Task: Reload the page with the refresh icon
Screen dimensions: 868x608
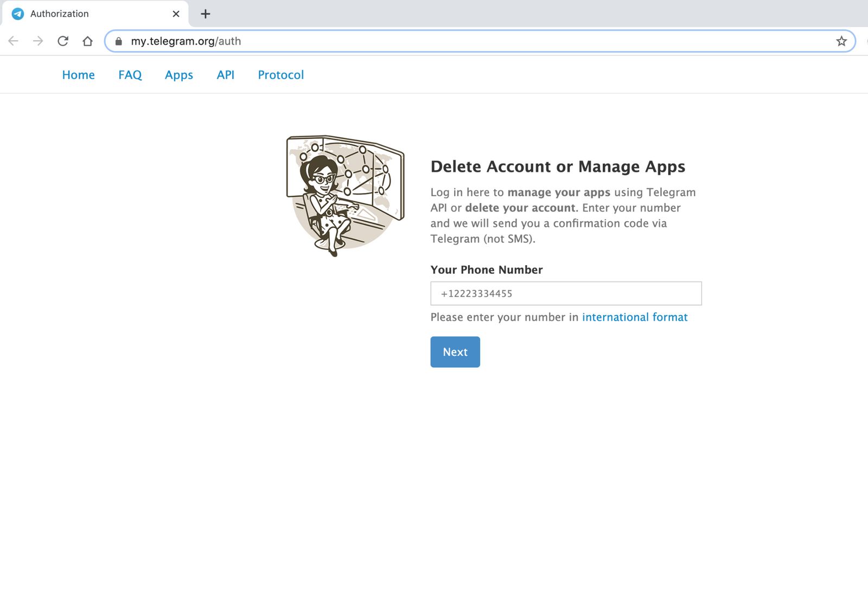Action: tap(63, 41)
